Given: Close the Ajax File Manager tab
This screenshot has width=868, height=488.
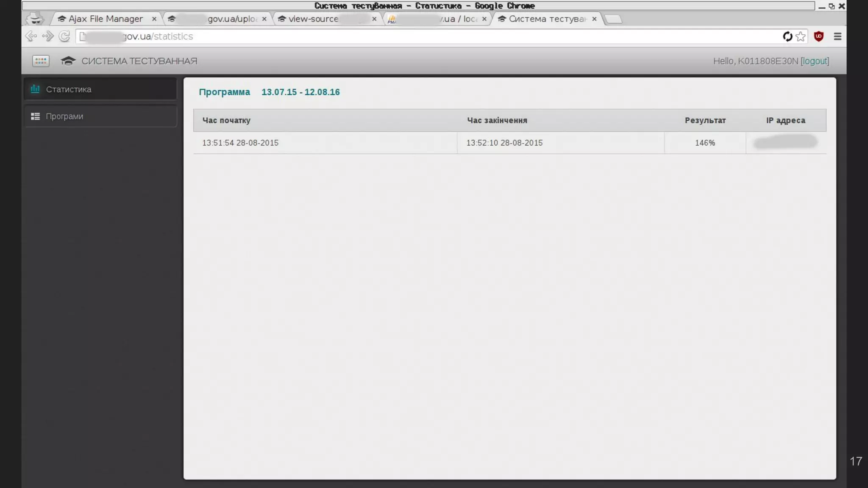Looking at the screenshot, I should click(x=154, y=19).
